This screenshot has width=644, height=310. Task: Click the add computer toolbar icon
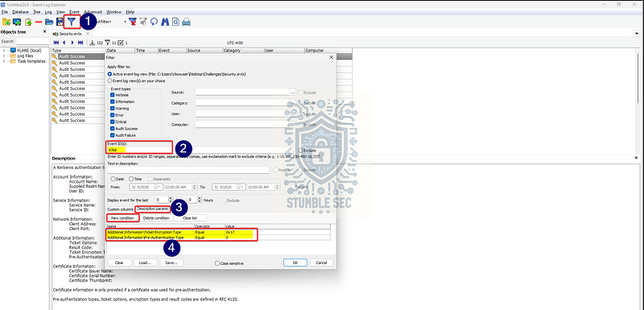tap(17, 22)
